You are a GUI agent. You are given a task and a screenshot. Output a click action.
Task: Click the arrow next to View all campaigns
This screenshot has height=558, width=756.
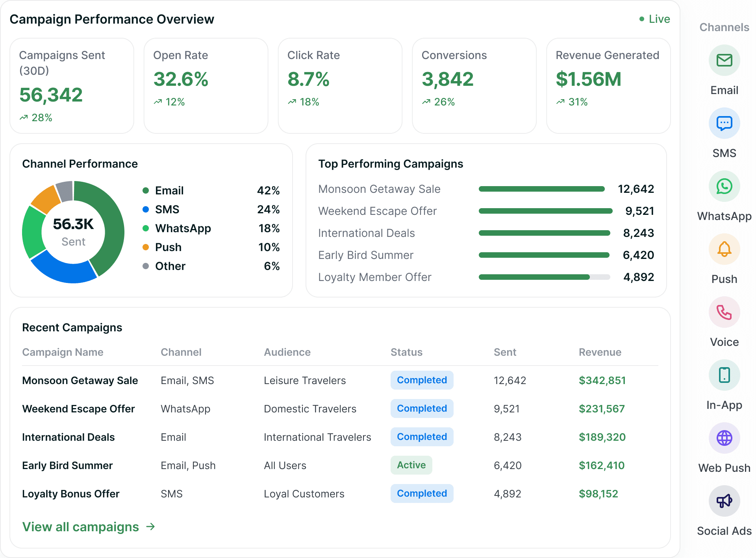pyautogui.click(x=150, y=527)
